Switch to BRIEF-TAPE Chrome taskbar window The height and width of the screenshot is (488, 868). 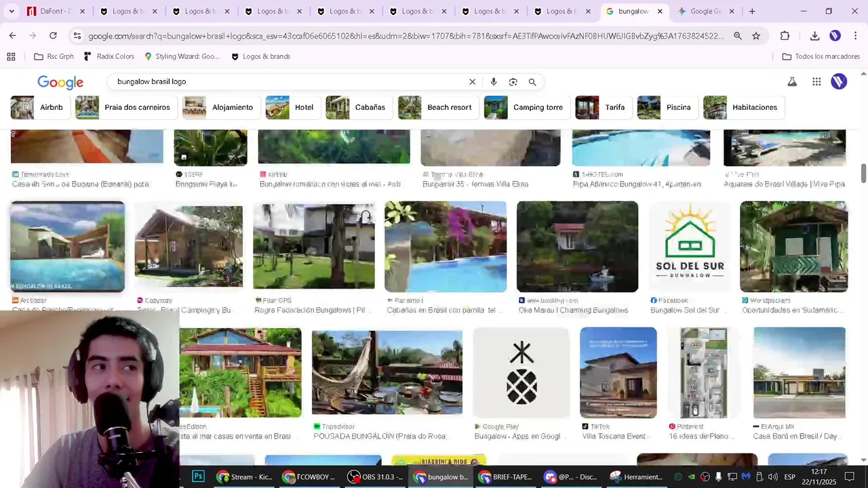tap(506, 476)
